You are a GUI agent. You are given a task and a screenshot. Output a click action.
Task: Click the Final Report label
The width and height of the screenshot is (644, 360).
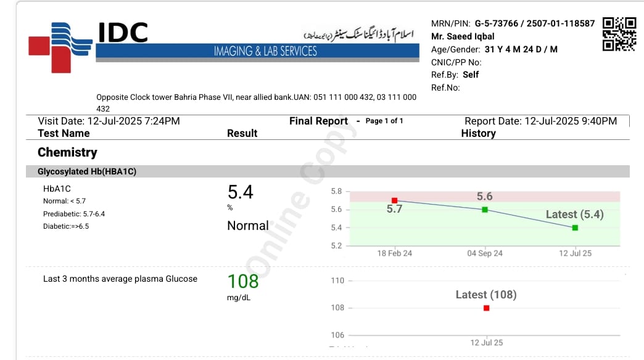pos(318,121)
